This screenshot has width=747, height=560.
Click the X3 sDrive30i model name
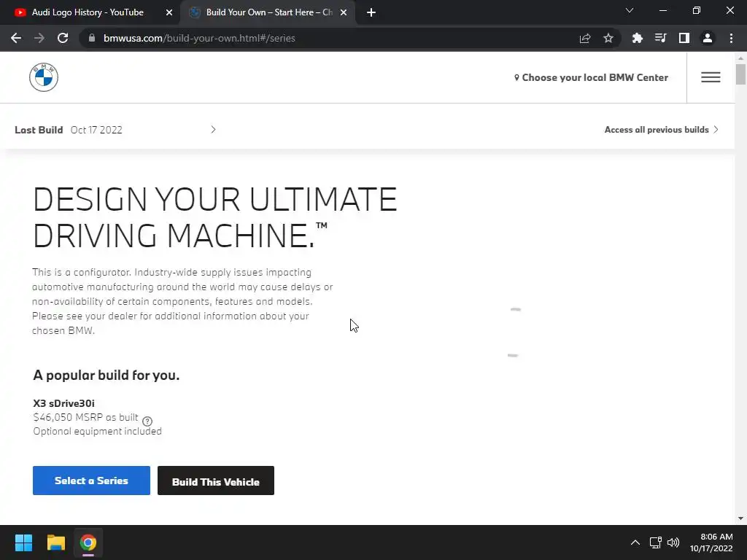[x=64, y=403]
